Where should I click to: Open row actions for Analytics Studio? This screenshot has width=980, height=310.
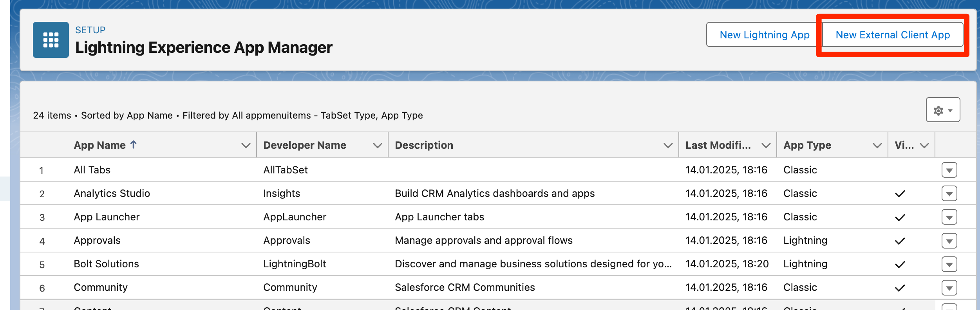point(949,194)
